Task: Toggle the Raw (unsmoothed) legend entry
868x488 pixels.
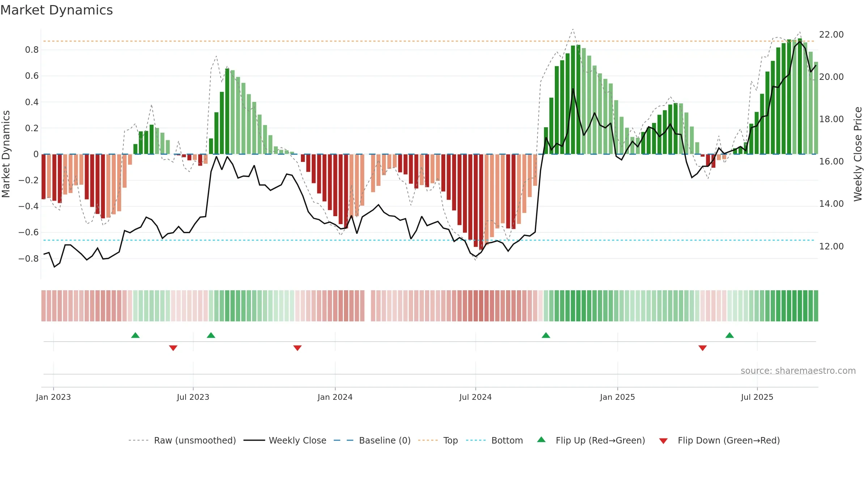Action: (x=182, y=440)
